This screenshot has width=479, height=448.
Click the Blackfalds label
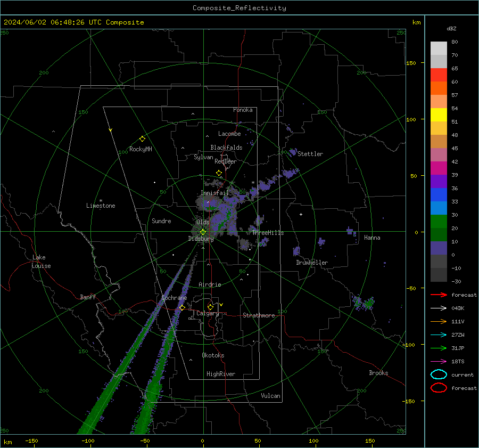coord(226,148)
